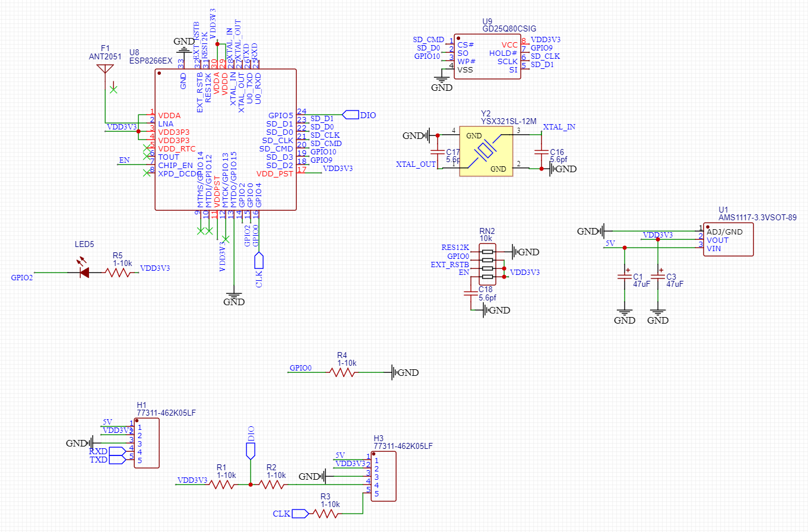Click the EN net label at CHIP_EN pin

124,160
